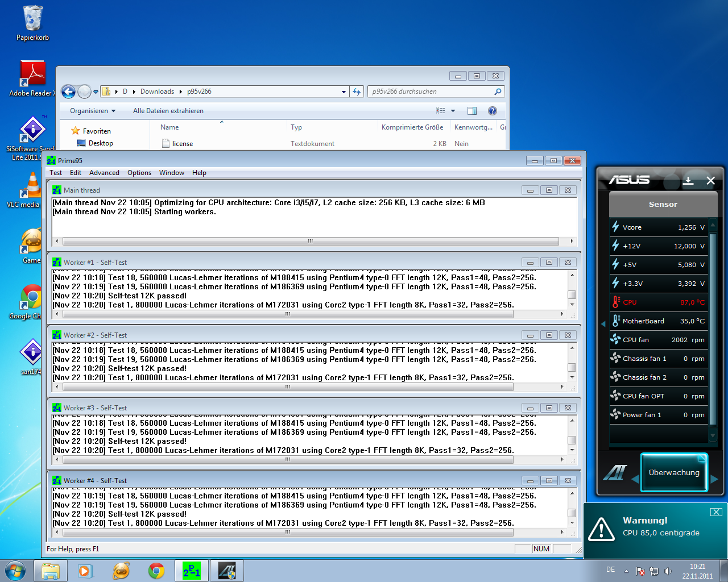Image resolution: width=728 pixels, height=582 pixels.
Task: Click the Chassis fan 1 row
Action: pos(658,359)
